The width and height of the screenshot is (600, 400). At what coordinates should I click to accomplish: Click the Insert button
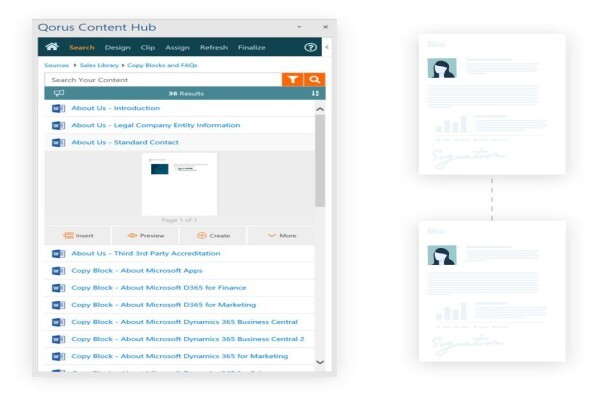click(x=78, y=235)
